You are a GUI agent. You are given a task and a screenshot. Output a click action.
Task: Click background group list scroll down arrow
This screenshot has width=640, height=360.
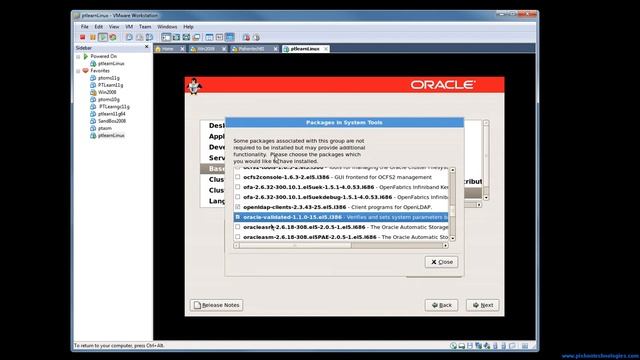pos(486,197)
